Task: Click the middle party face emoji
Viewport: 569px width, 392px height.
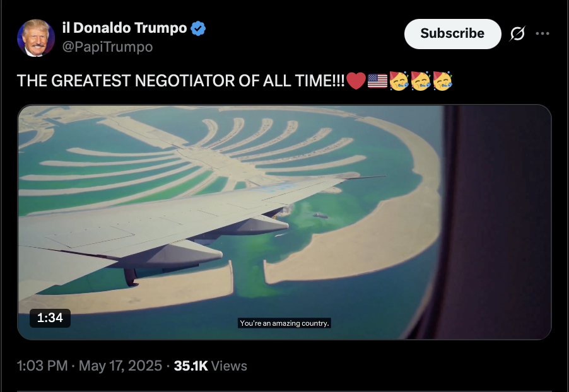Action: point(421,81)
